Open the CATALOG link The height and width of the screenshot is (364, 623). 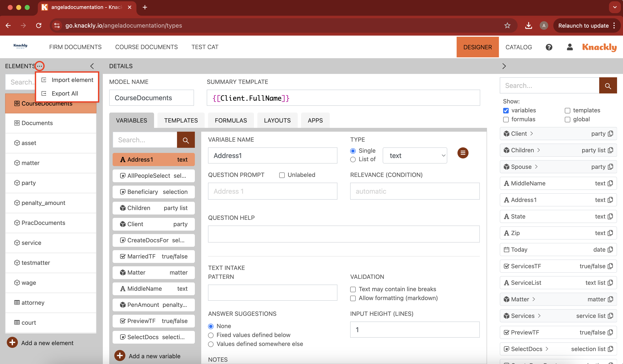(518, 47)
